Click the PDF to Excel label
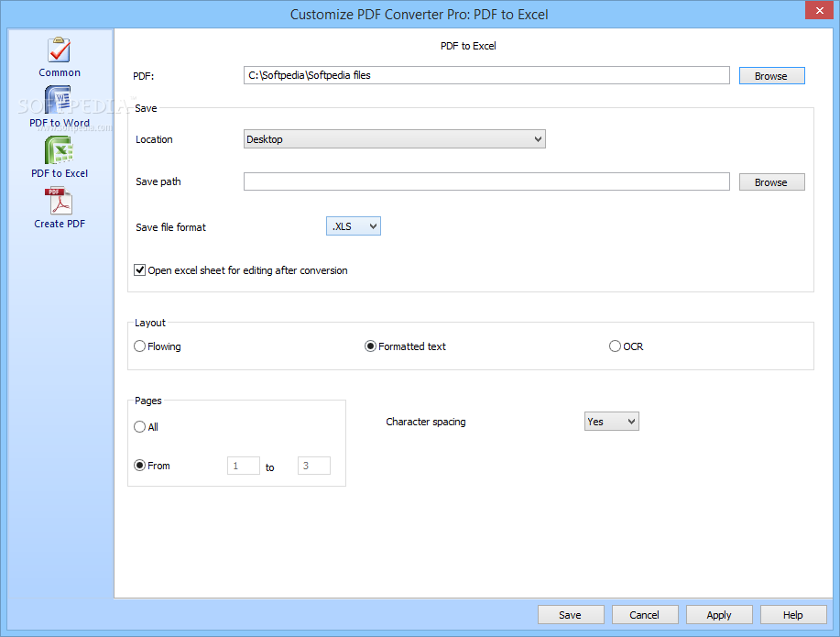 (x=60, y=173)
